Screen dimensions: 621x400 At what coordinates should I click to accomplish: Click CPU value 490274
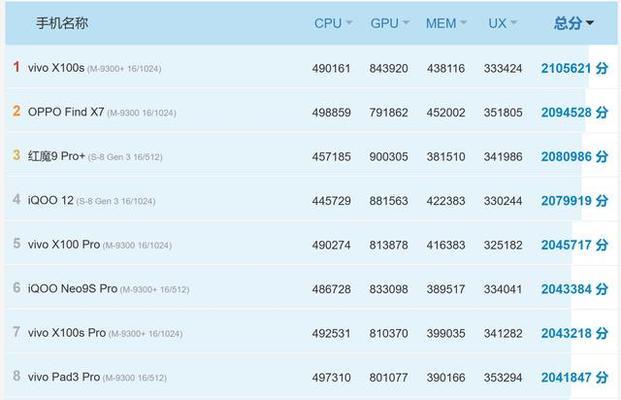(331, 245)
